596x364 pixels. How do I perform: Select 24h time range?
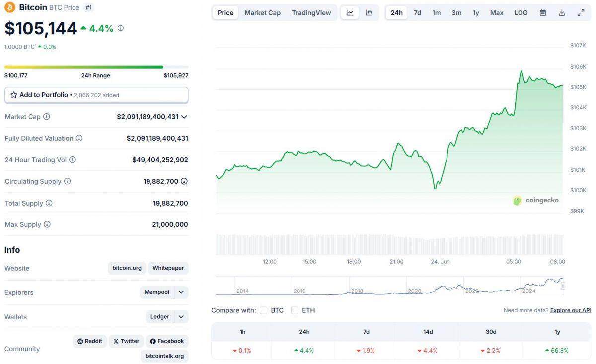[x=397, y=13]
